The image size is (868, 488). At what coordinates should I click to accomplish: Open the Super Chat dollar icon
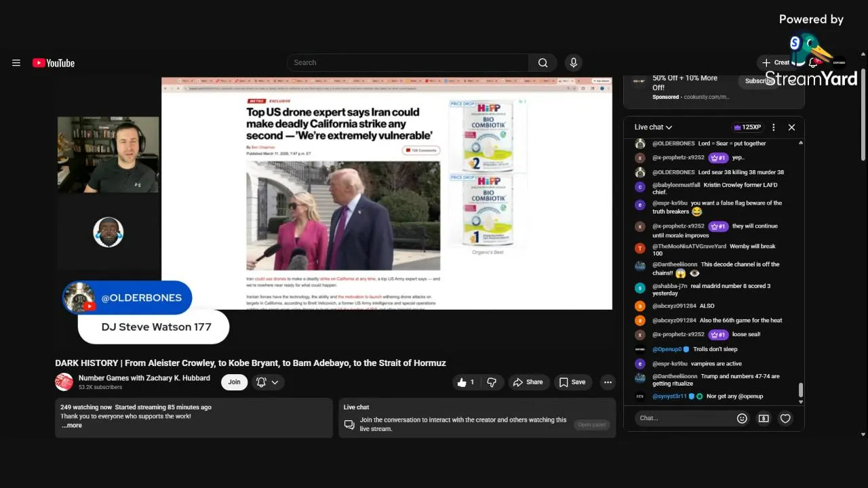pyautogui.click(x=764, y=418)
